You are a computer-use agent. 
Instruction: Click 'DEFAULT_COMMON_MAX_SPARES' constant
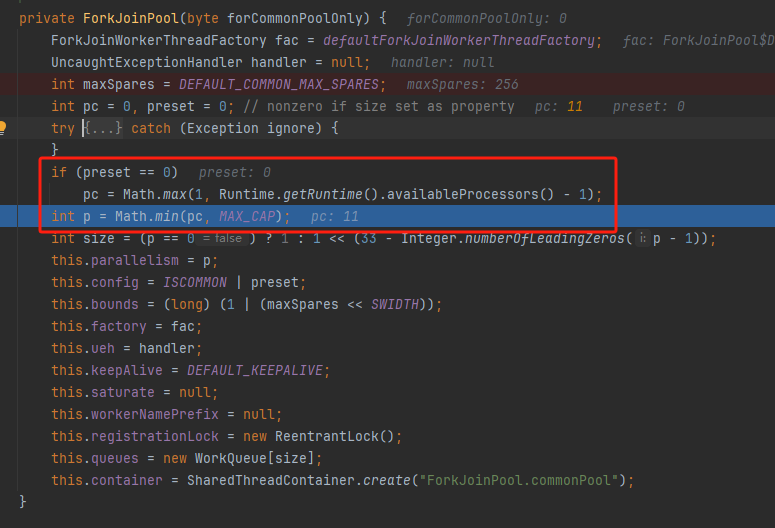coord(279,85)
